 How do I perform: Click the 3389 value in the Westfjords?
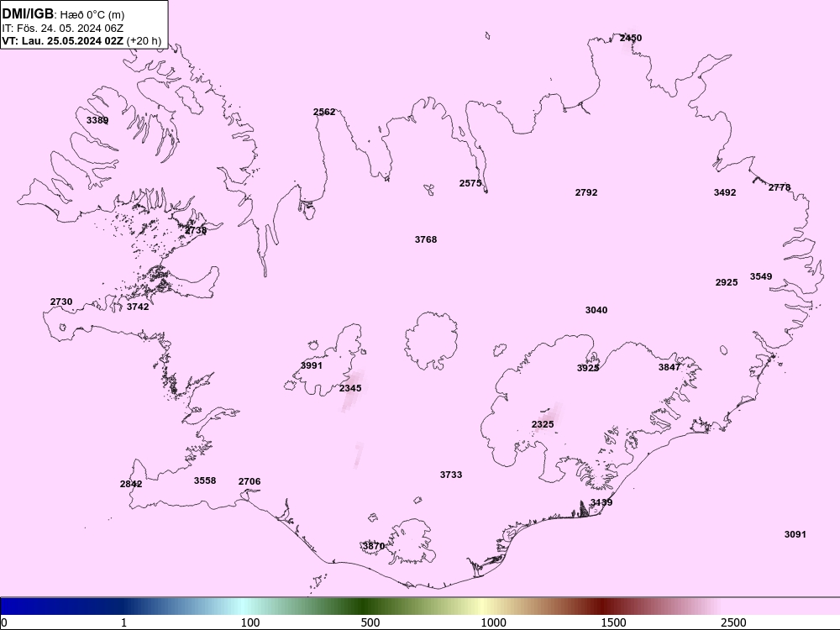click(97, 120)
